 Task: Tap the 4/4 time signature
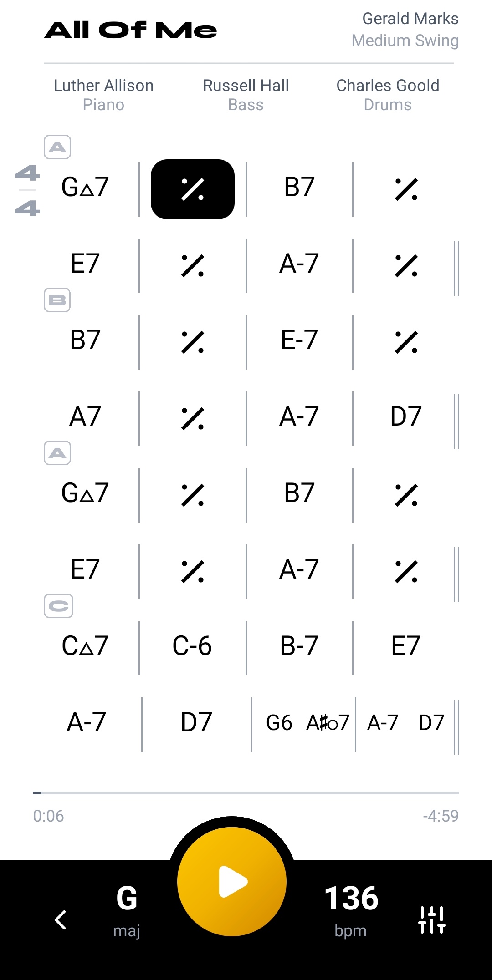coord(27,190)
